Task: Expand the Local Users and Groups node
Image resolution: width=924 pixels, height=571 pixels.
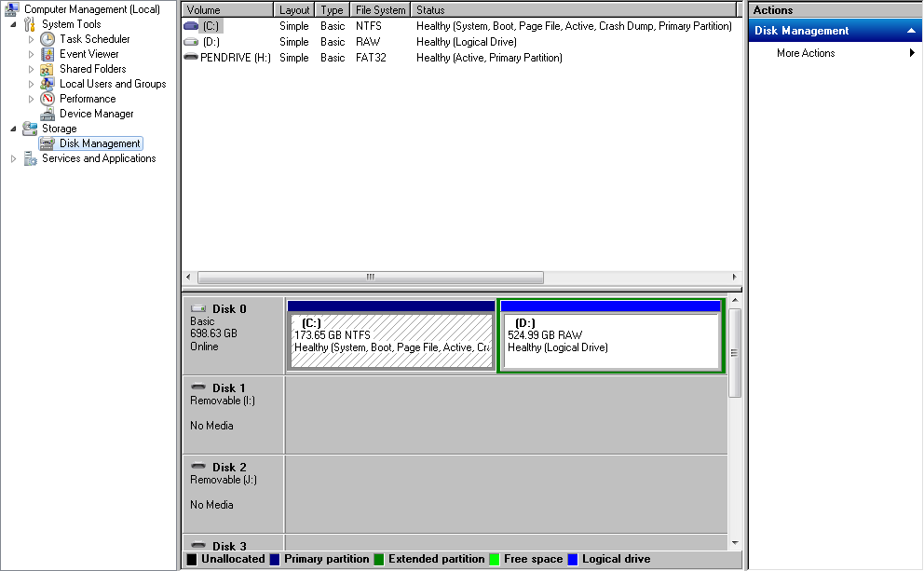Action: pos(32,84)
